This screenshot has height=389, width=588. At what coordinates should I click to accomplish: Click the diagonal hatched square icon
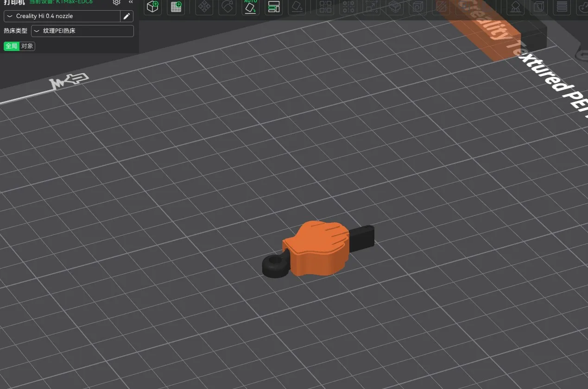click(441, 6)
